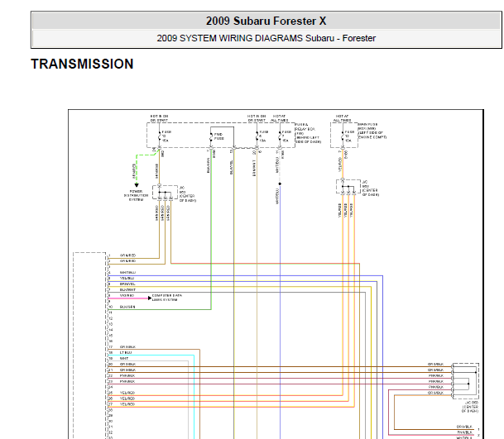Click the black splice dot on the WHT/BLU wire
504x439 pixels.
tap(280, 184)
